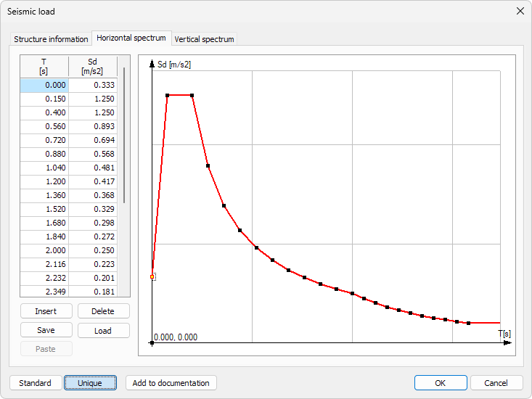Select the Sd cell showing 0.181
Screen dimensions: 532x399
click(93, 291)
